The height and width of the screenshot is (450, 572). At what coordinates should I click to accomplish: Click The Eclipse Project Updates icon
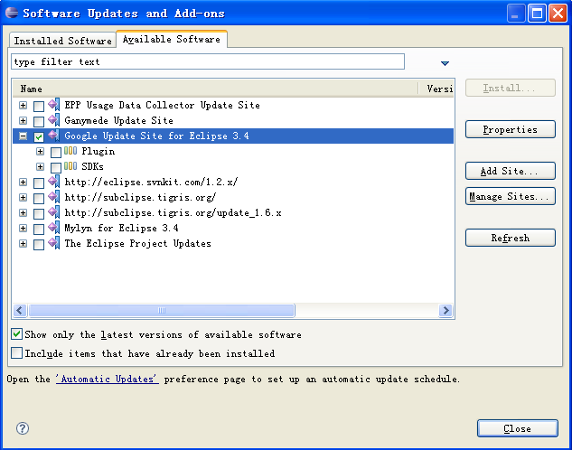[x=54, y=243]
